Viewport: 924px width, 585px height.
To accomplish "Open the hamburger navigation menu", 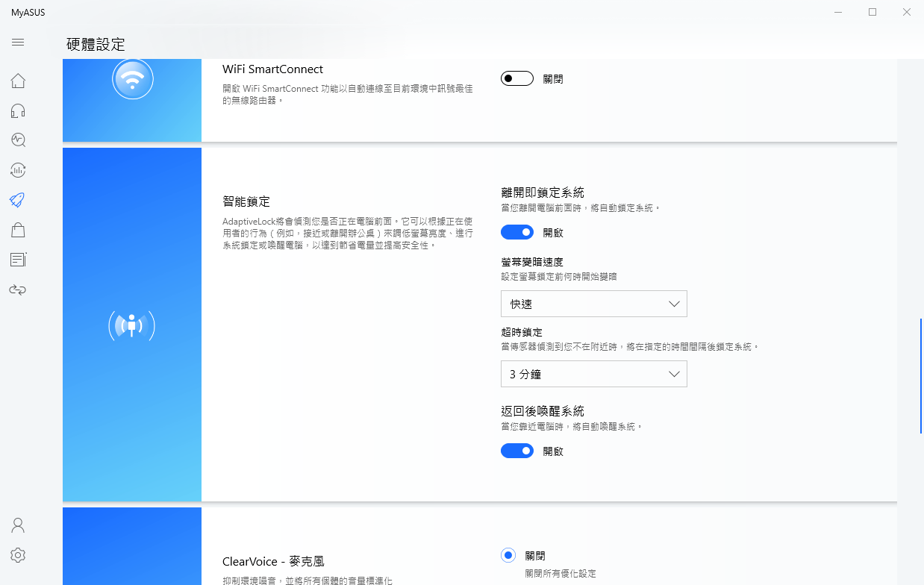I will [x=18, y=43].
